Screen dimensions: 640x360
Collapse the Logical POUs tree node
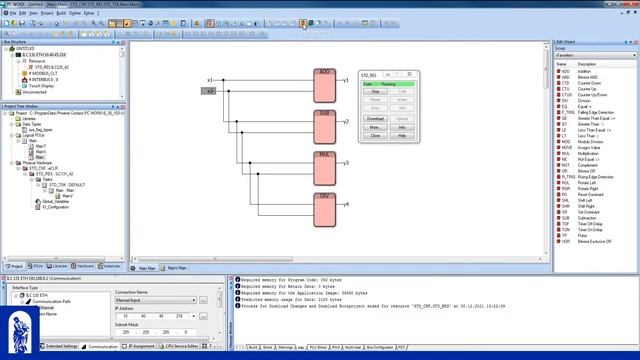click(x=12, y=135)
